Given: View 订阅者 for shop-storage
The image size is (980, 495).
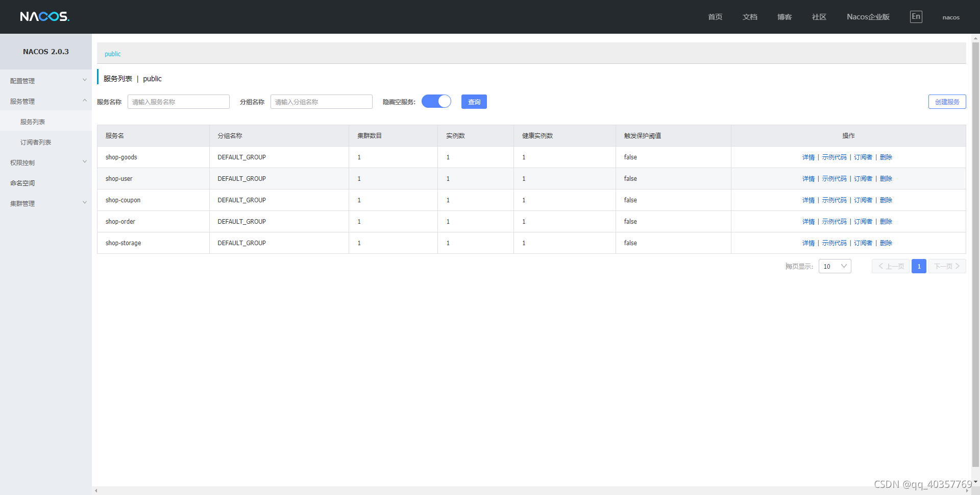Looking at the screenshot, I should [x=863, y=243].
